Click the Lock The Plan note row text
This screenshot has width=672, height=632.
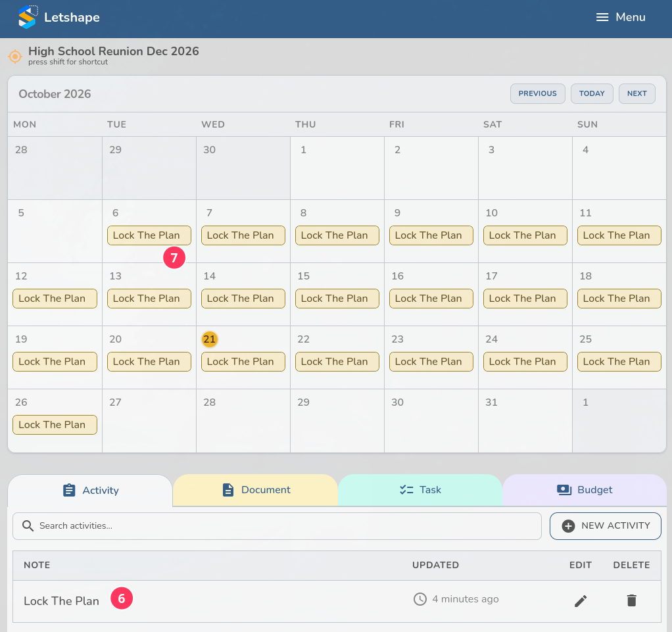tap(61, 601)
